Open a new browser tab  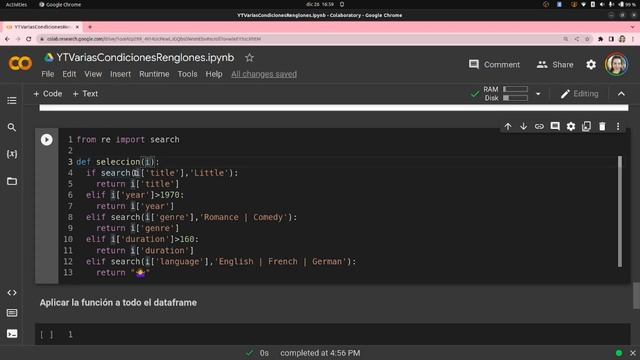[90, 27]
